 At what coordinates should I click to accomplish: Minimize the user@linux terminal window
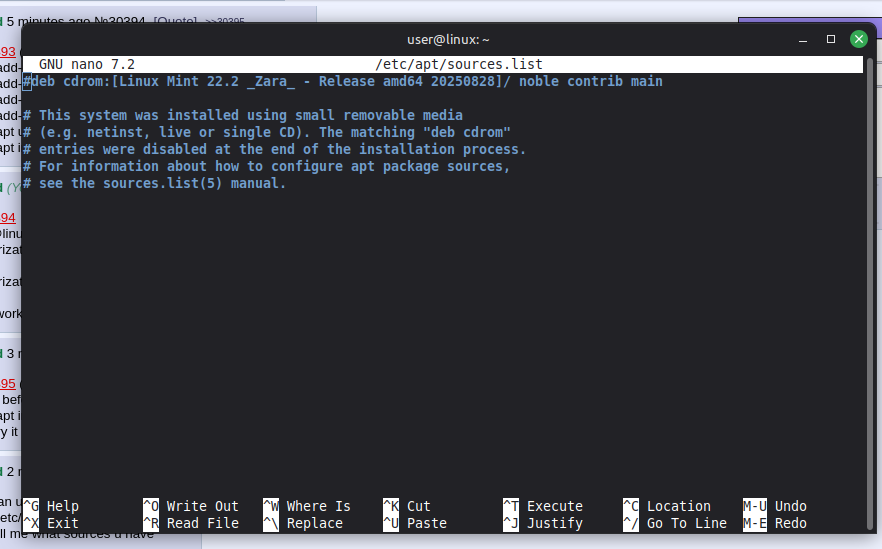[x=803, y=39]
